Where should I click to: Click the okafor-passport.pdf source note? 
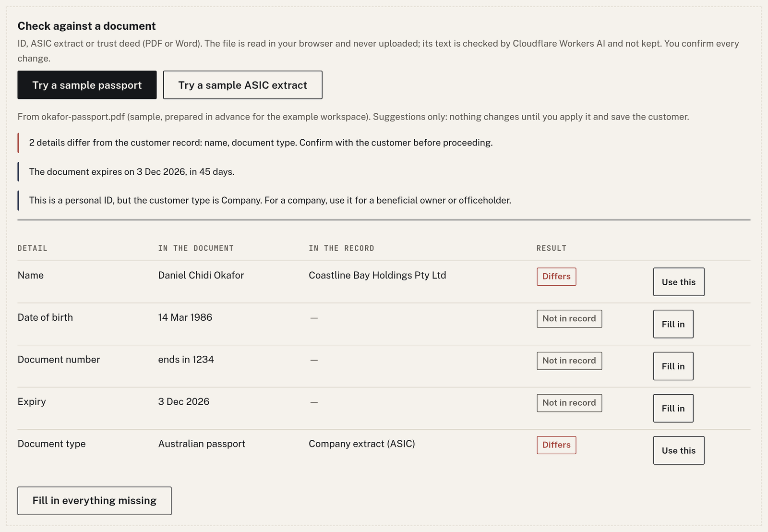coord(353,117)
